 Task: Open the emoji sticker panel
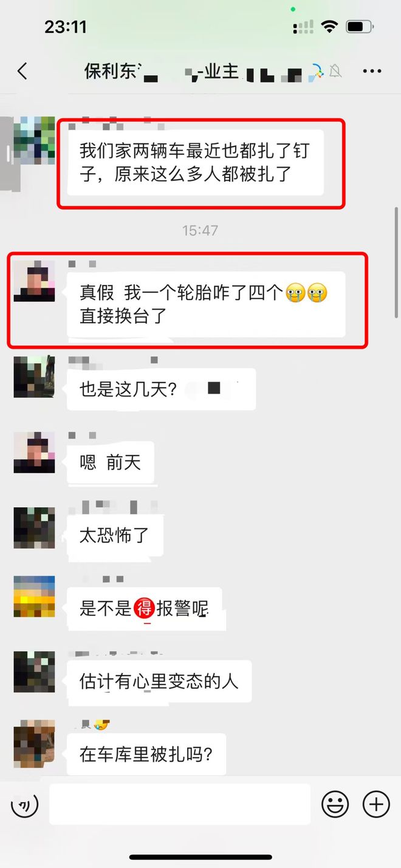(x=335, y=804)
